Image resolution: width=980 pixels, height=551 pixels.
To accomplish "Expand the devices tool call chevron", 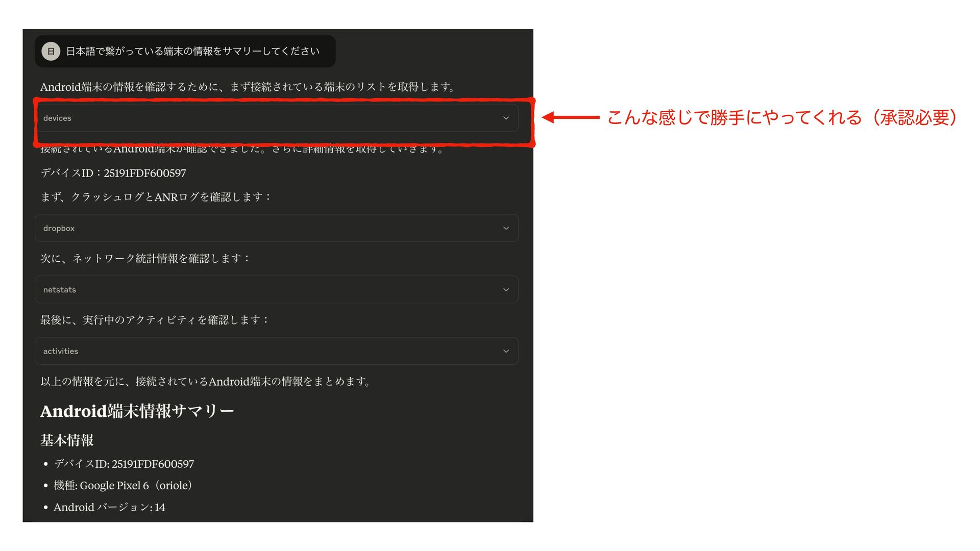I will coord(506,118).
